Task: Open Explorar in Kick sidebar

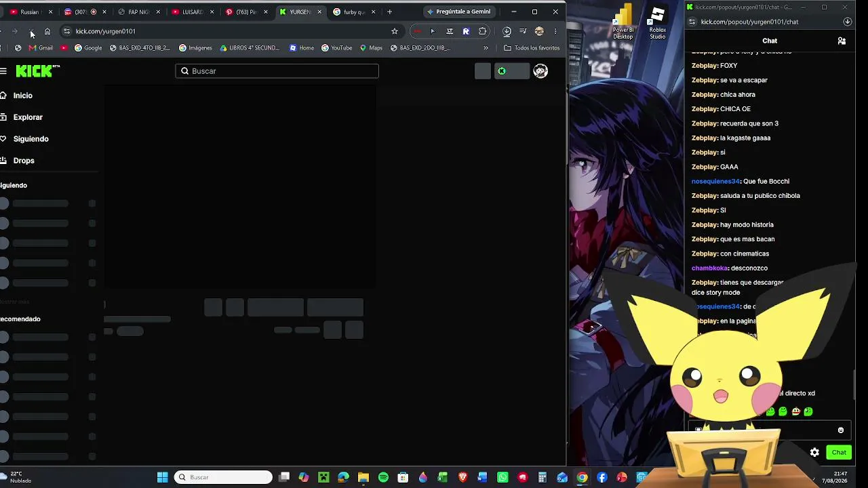Action: (x=28, y=117)
